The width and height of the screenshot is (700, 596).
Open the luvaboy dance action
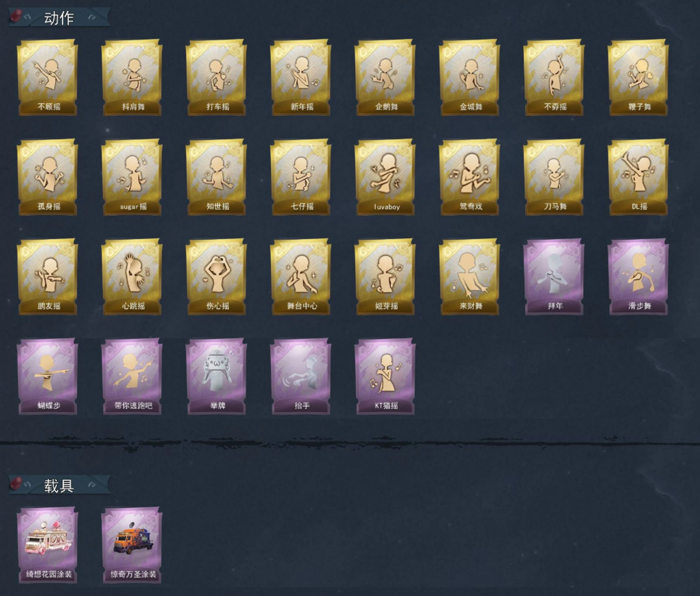385,177
